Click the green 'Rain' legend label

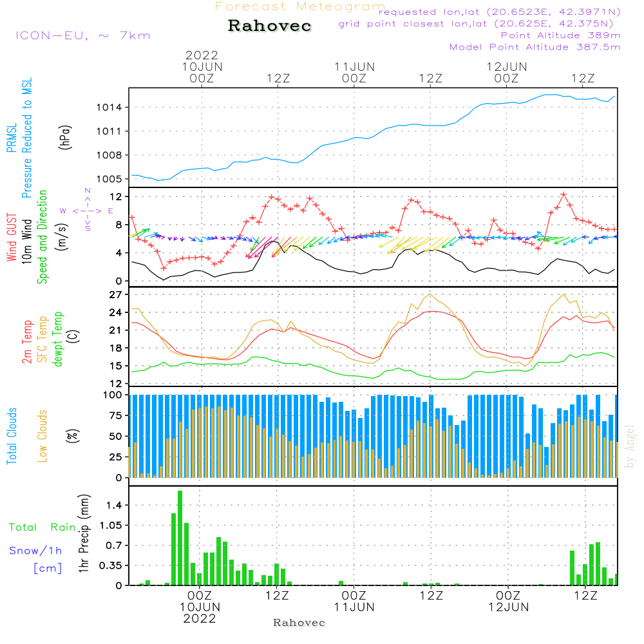[x=63, y=527]
